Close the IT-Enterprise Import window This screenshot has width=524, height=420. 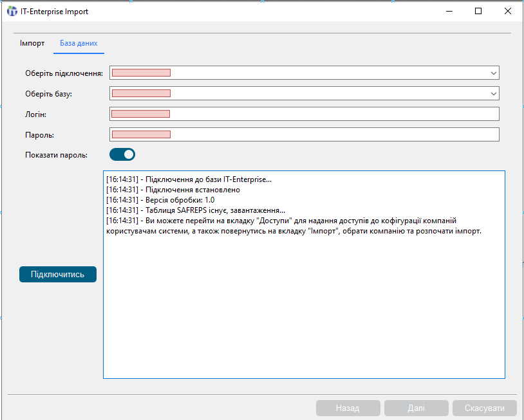point(508,12)
